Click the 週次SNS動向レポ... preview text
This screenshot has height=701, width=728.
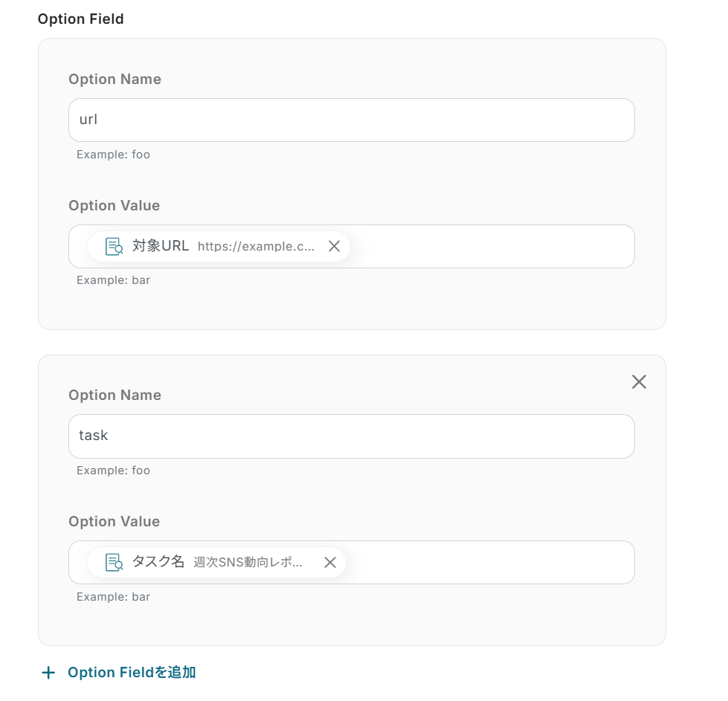[x=248, y=563]
